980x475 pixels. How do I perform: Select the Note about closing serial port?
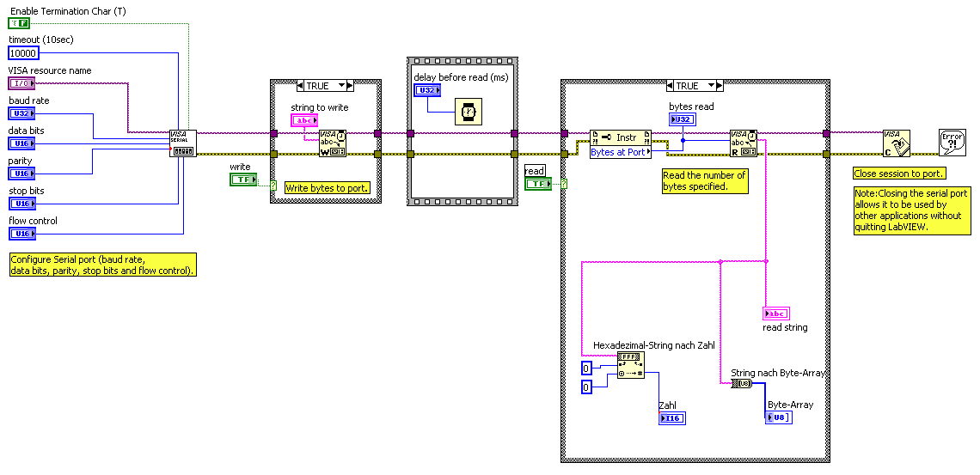[912, 211]
